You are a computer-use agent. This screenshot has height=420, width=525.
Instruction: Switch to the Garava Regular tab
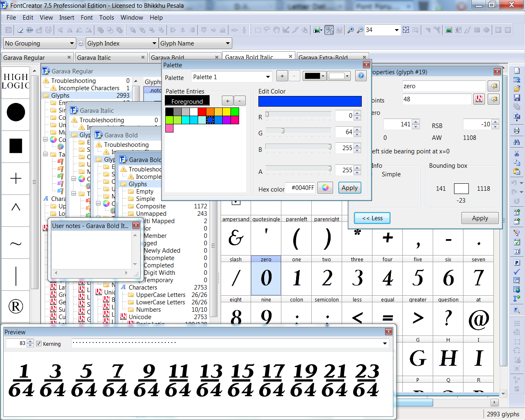click(37, 57)
